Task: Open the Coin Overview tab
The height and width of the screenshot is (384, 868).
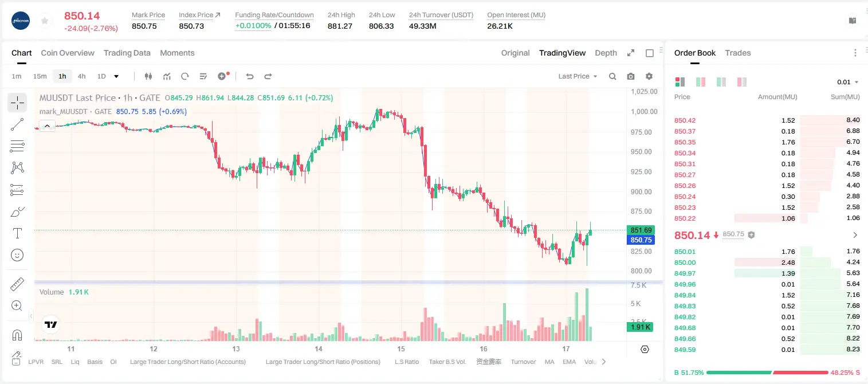Action: pos(68,53)
